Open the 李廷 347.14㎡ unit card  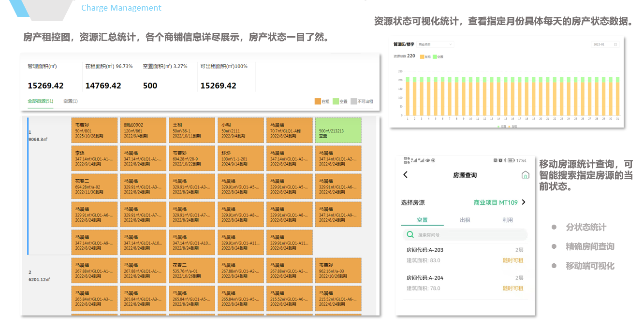[x=94, y=158]
